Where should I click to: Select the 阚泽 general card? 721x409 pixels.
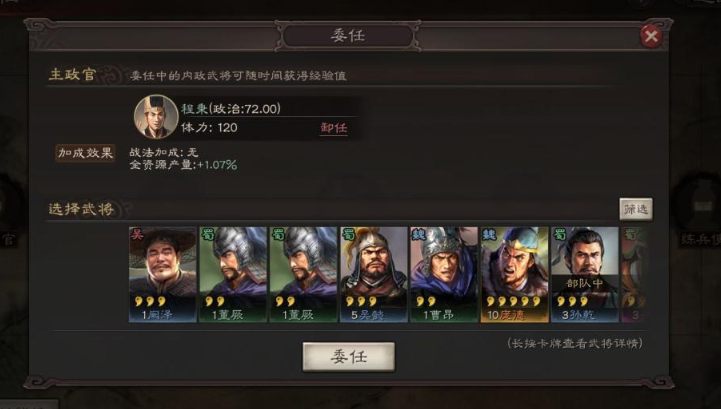163,274
